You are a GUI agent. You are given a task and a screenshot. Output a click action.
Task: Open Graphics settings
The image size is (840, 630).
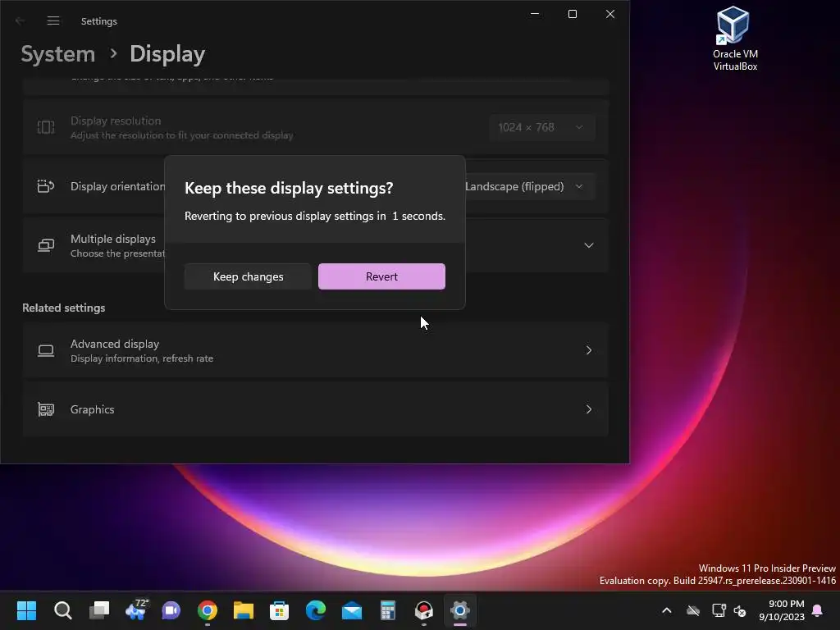point(316,409)
